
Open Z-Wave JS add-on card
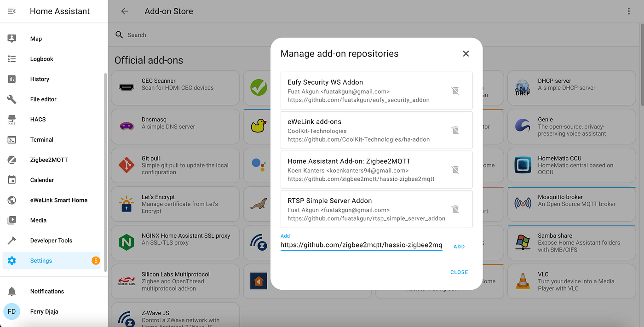pyautogui.click(x=175, y=315)
